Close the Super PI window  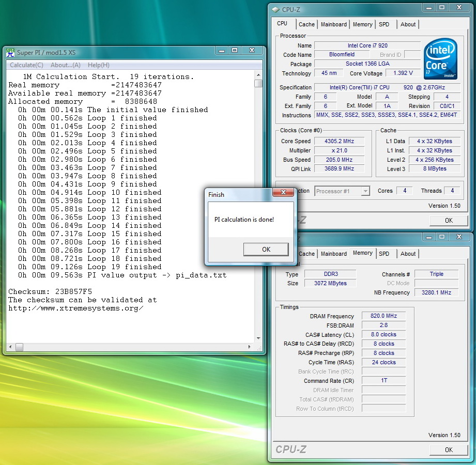[x=252, y=51]
